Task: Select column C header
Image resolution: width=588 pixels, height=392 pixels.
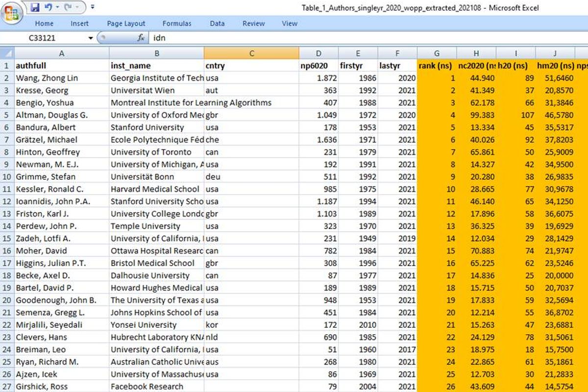Action: (x=251, y=52)
